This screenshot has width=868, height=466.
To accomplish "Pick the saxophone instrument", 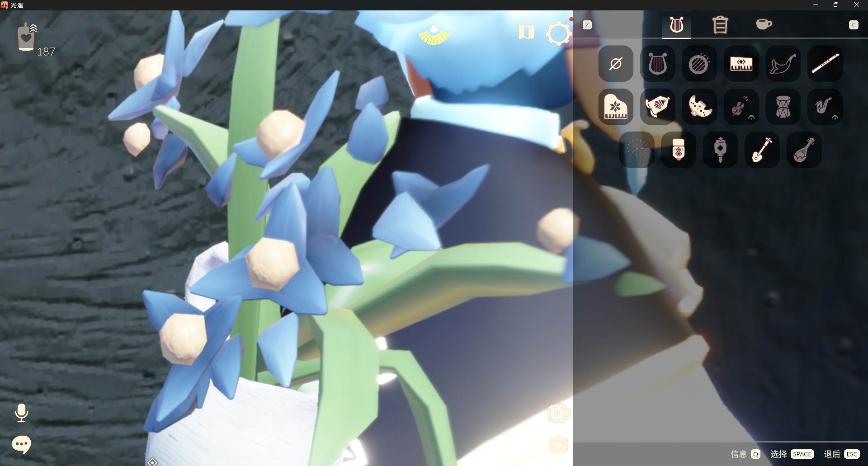I will 825,107.
